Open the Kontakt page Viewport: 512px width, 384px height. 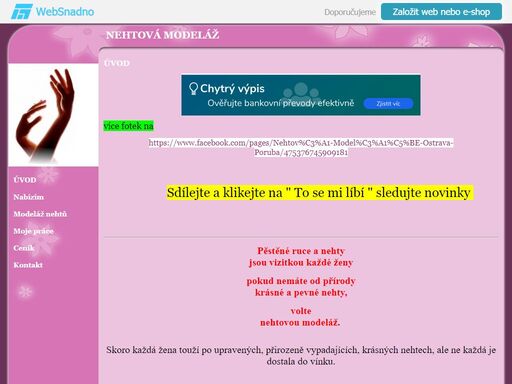(28, 265)
